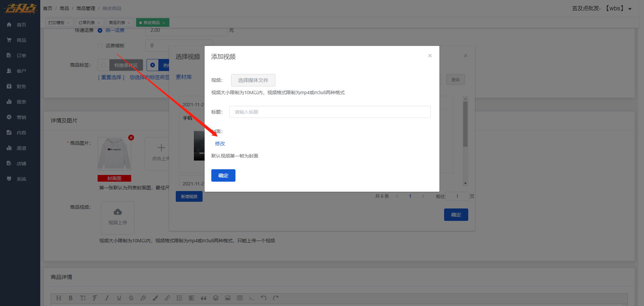Insert a list from editor toolbar

tap(179, 298)
